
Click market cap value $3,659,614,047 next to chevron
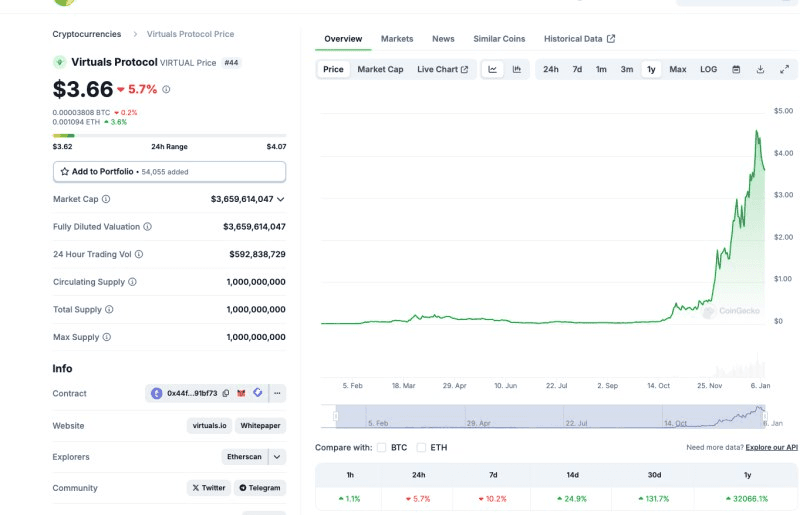(242, 199)
